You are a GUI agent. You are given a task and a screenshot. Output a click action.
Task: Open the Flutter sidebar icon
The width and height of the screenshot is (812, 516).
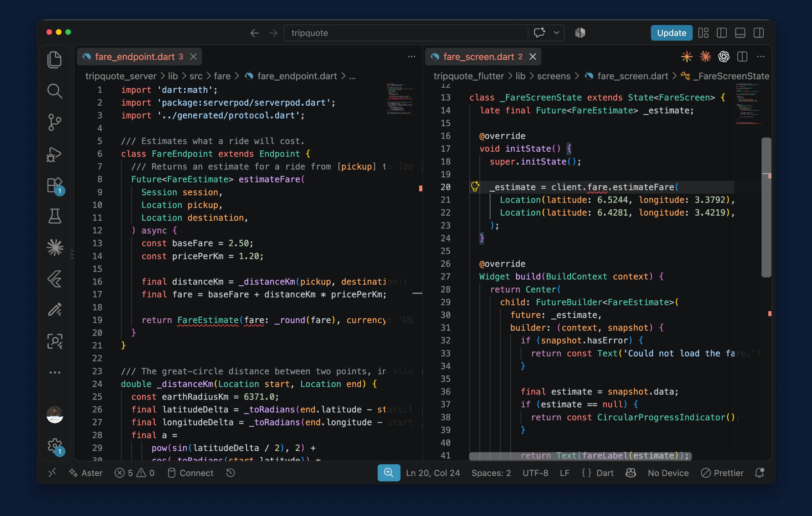[x=54, y=279]
